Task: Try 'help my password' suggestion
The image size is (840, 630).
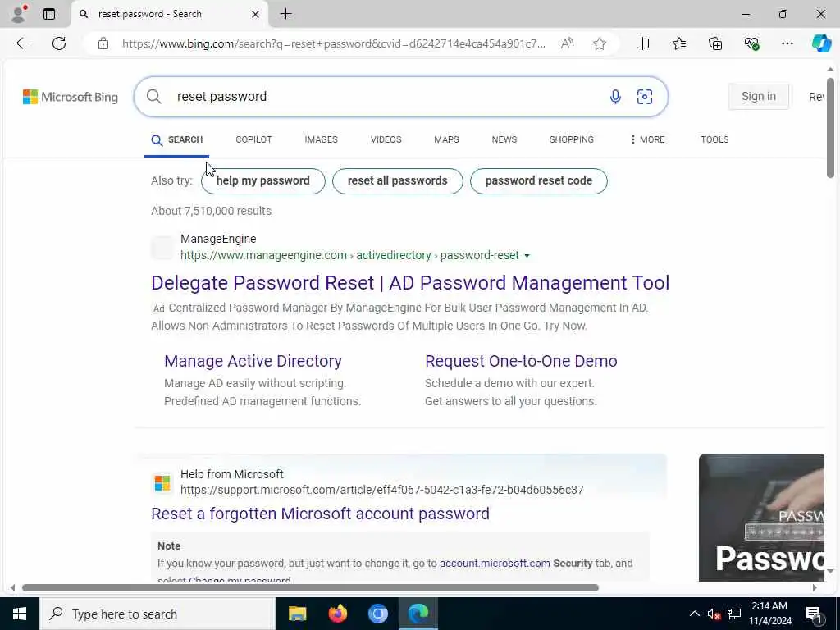Action: pos(263,181)
